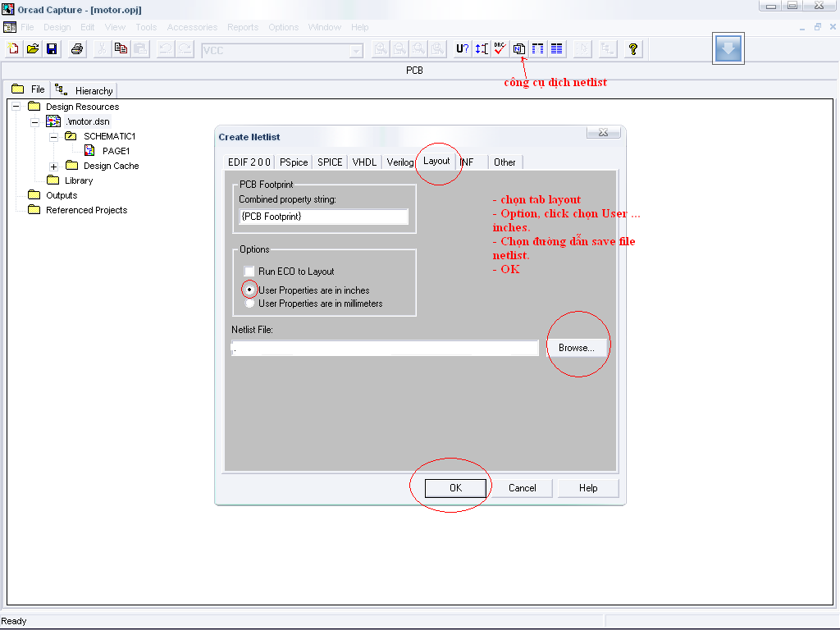
Task: Click the Zoom to All icon
Action: [438, 49]
